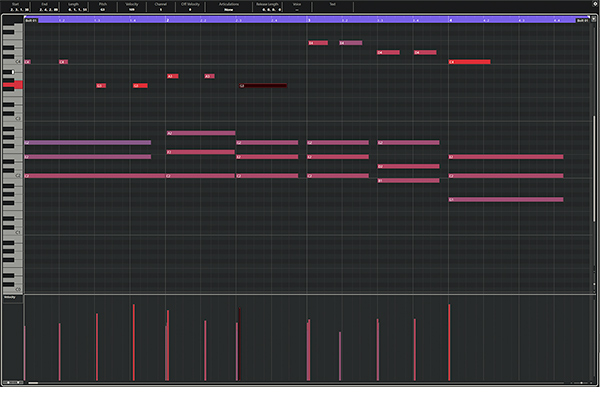The height and width of the screenshot is (400, 600).
Task: Select the A2 note in bar 2
Action: pyautogui.click(x=201, y=133)
